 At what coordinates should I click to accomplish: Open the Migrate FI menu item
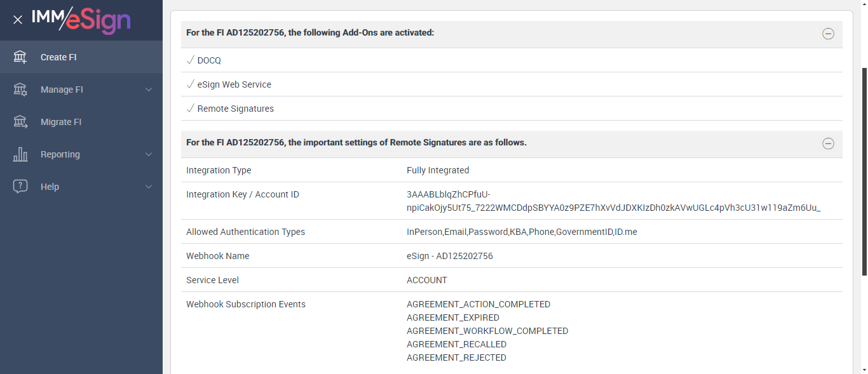(x=61, y=122)
